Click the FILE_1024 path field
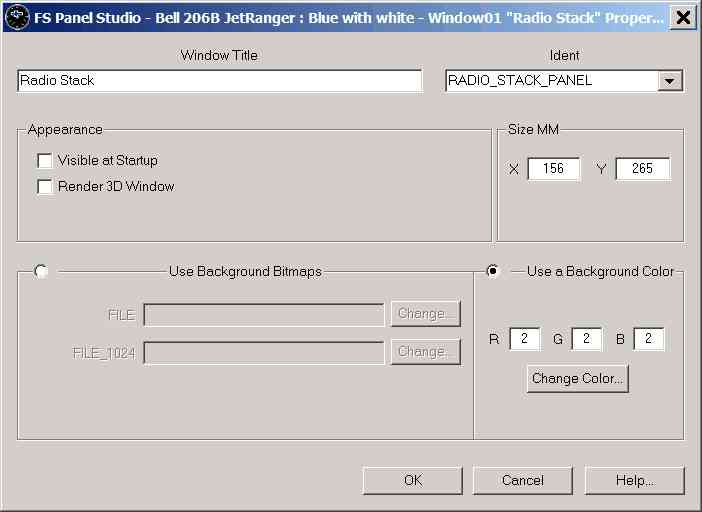 coord(264,353)
